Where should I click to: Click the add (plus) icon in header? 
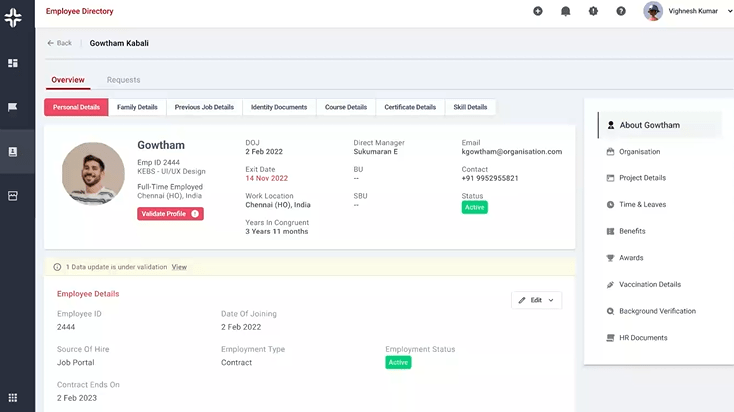coord(538,11)
